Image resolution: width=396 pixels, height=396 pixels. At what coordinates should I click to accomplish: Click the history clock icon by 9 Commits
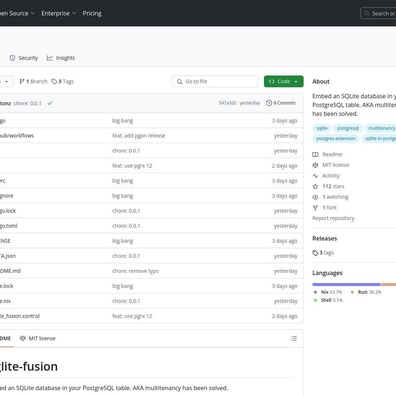click(x=269, y=103)
